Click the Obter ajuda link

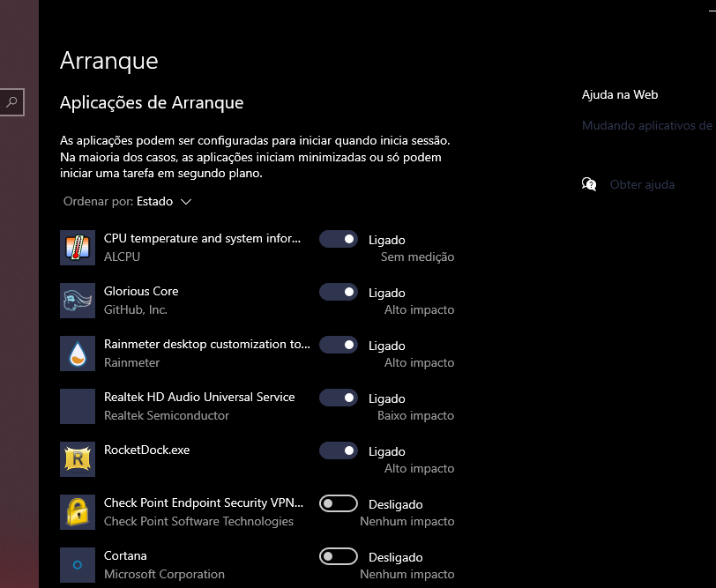pyautogui.click(x=642, y=185)
